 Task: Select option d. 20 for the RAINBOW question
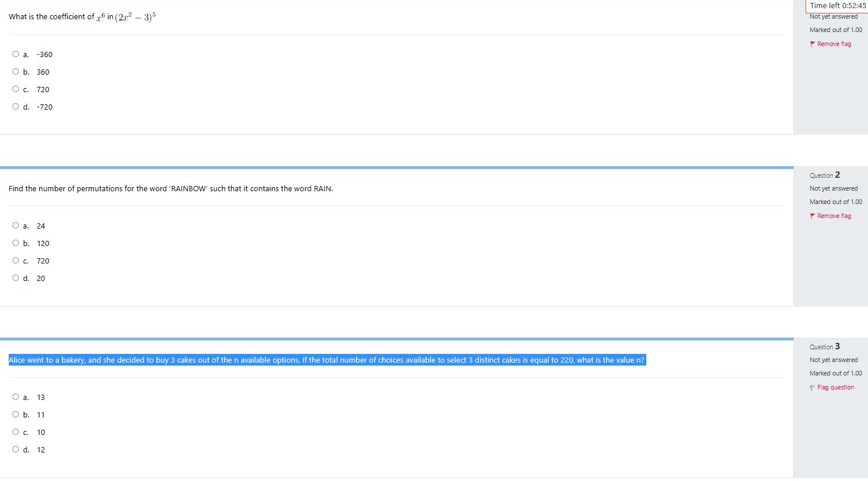click(16, 278)
